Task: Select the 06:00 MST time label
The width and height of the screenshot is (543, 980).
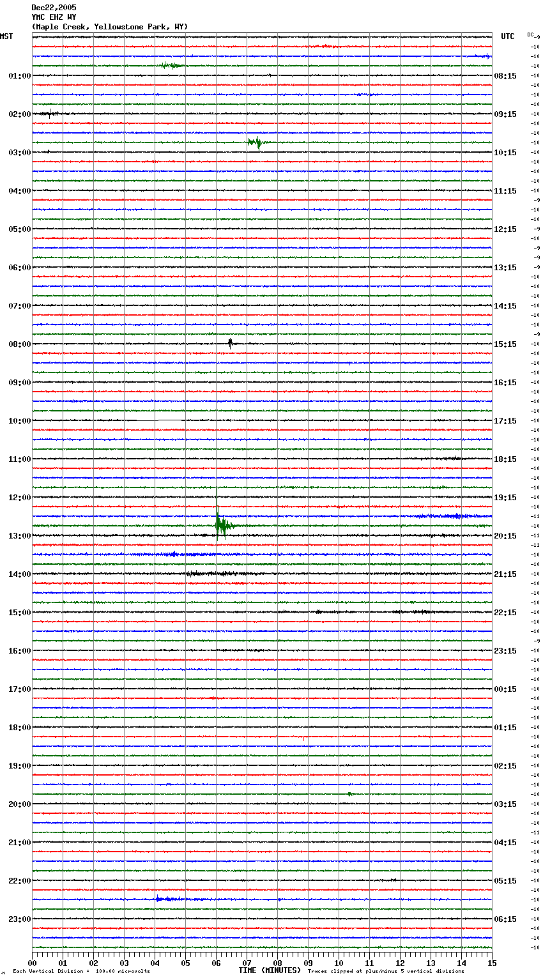Action: click(20, 268)
